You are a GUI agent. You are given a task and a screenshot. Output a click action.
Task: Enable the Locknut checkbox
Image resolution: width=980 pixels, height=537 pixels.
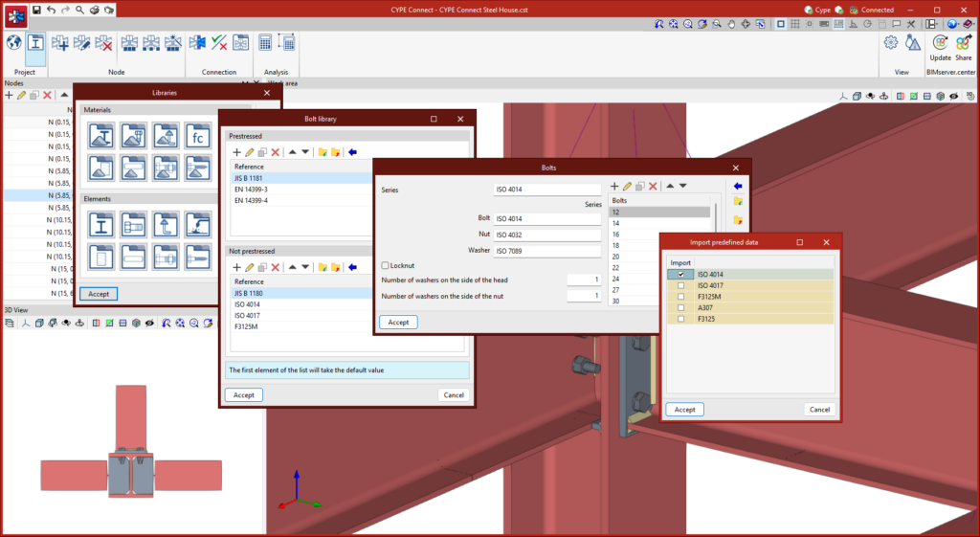[x=385, y=265]
